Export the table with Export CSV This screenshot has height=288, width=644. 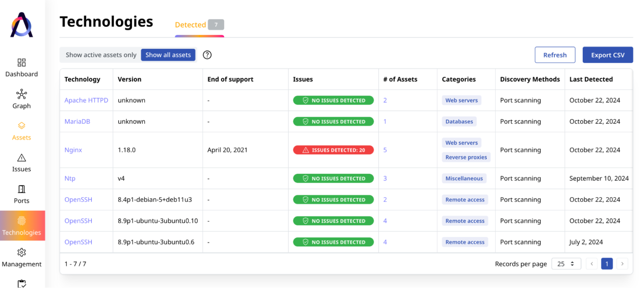608,55
